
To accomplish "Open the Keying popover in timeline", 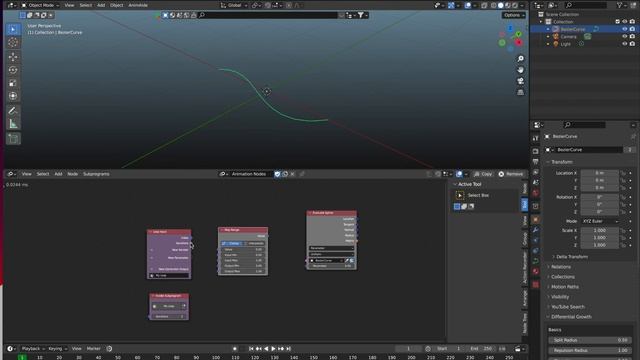I will (x=58, y=349).
